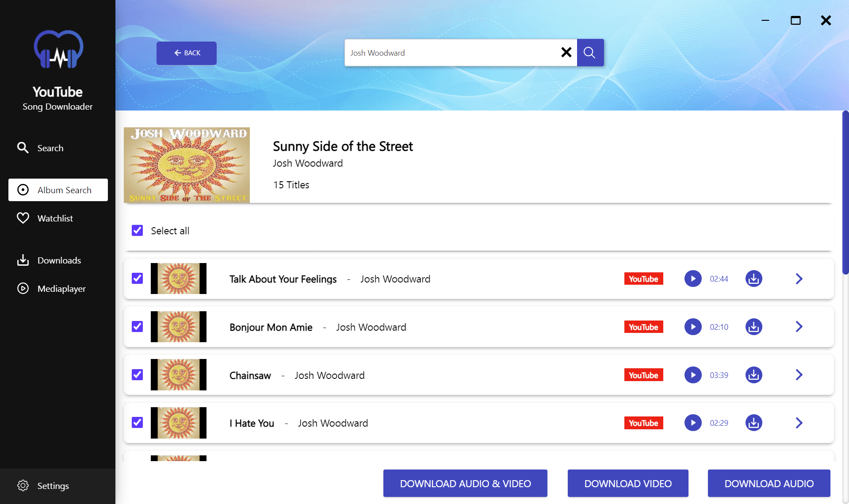Open the Search page in sidebar
Viewport: 849px width, 504px height.
(40, 148)
